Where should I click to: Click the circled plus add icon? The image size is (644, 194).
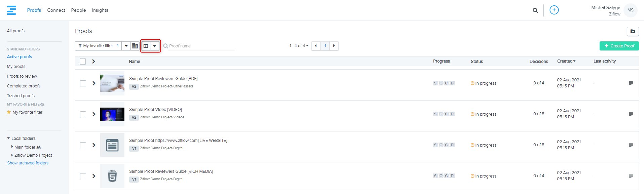click(554, 10)
